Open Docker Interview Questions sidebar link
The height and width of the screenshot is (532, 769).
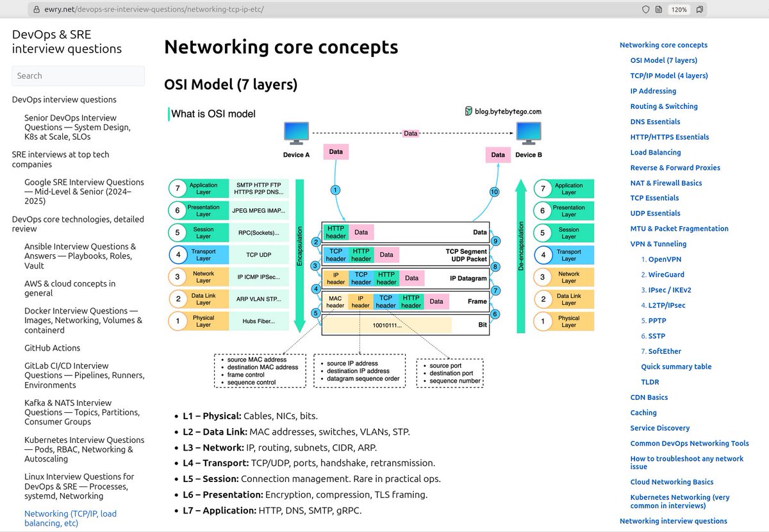click(83, 320)
